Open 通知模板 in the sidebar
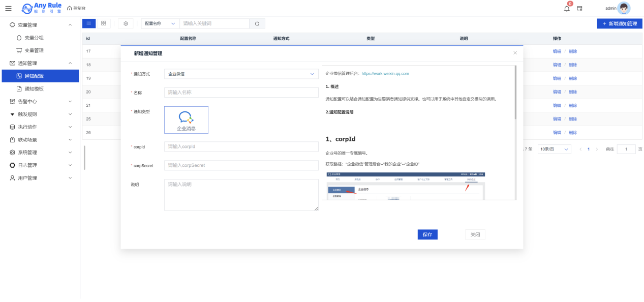This screenshot has width=644, height=302. click(x=34, y=88)
